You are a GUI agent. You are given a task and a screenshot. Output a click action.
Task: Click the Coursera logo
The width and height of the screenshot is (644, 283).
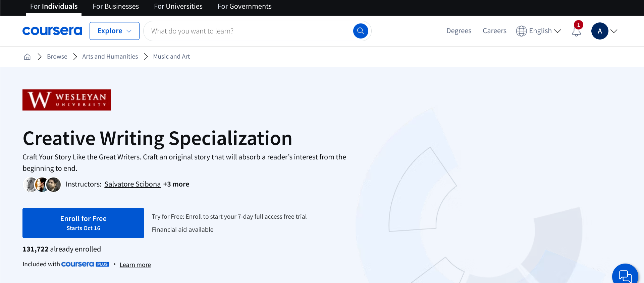click(x=52, y=31)
